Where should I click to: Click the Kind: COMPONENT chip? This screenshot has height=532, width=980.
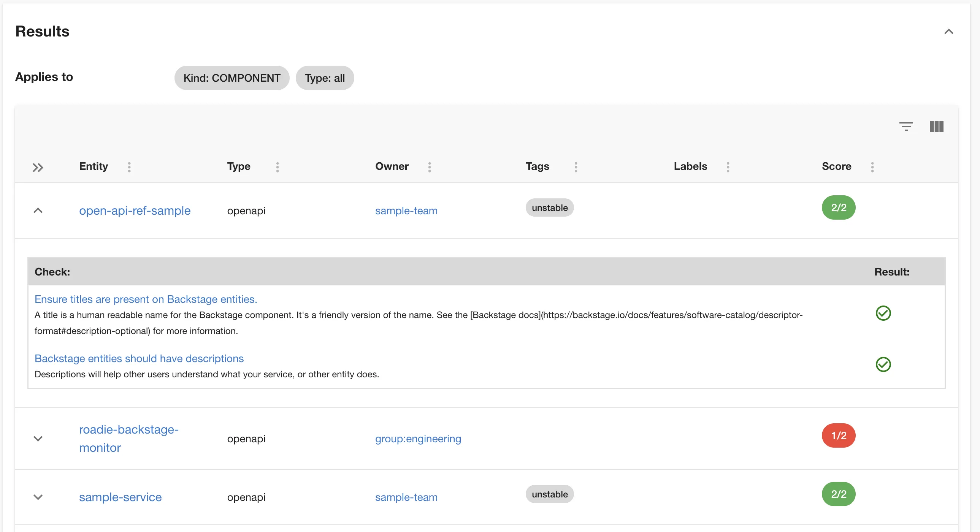click(x=232, y=78)
